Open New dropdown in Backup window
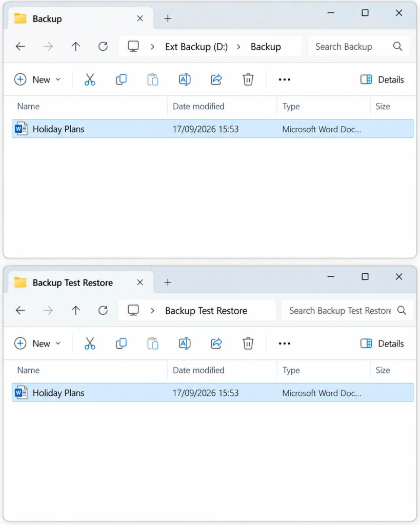This screenshot has height=525, width=420. [x=37, y=79]
